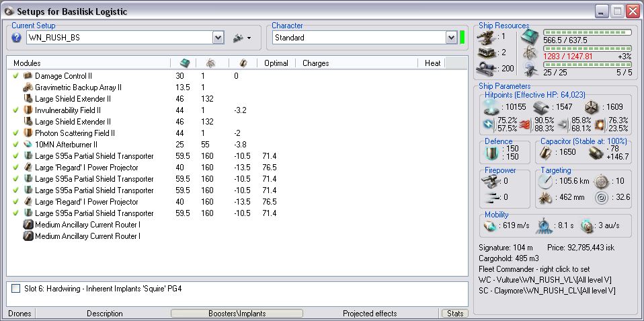Open the Description tab

tap(105, 314)
